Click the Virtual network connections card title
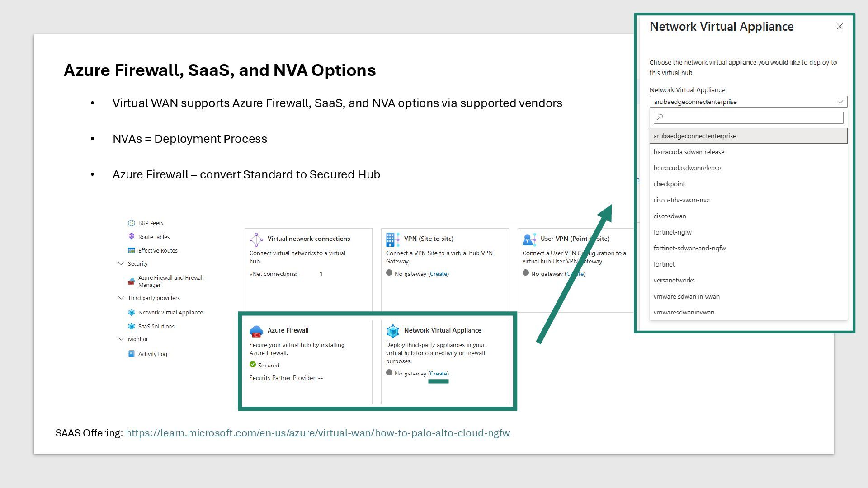The image size is (868, 488). pyautogui.click(x=309, y=239)
